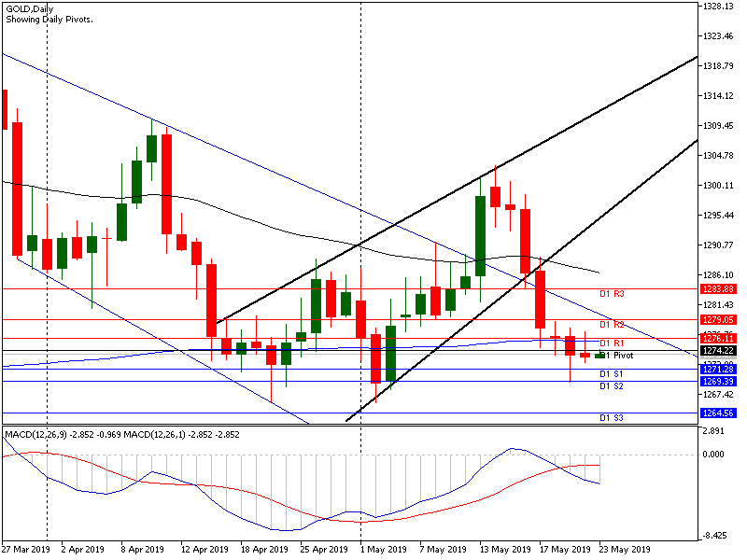Click the GOLD,Daily chart title
This screenshot has width=747, height=560.
(29, 8)
